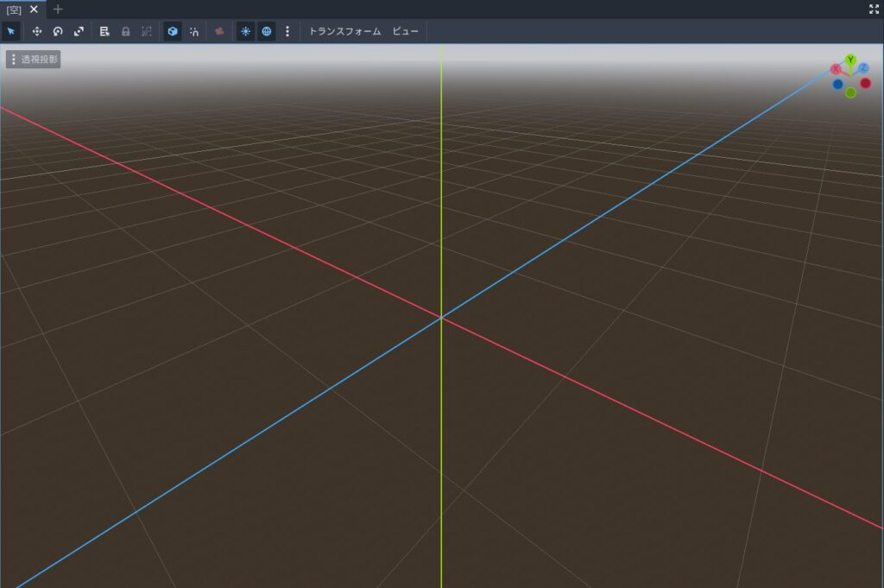Open the トランスフォーム menu

pyautogui.click(x=344, y=32)
